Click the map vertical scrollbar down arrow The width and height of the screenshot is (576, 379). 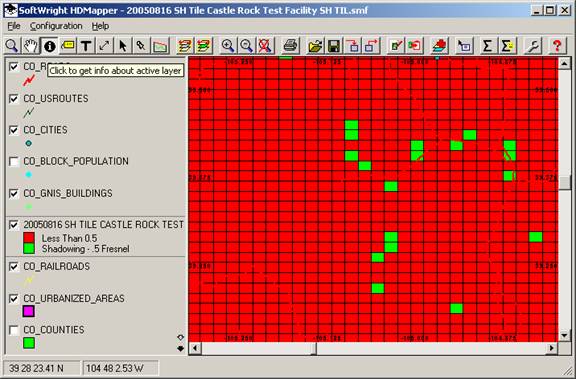point(565,335)
